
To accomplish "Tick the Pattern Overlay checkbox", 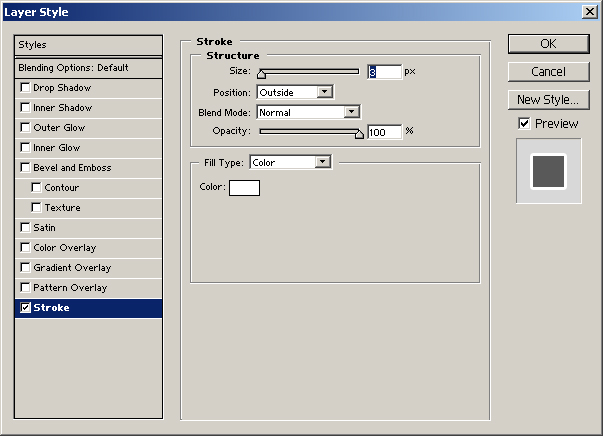I will (25, 288).
